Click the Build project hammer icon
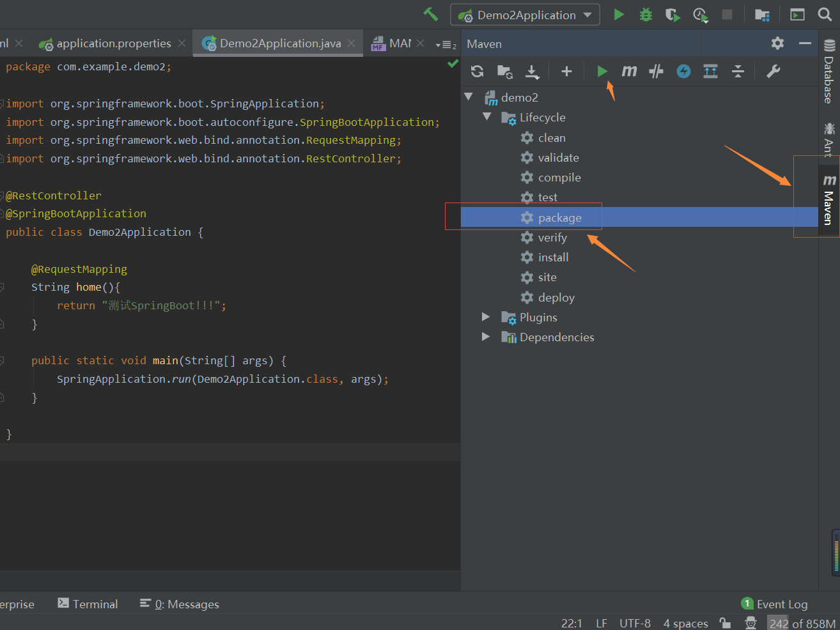The image size is (840, 630). [x=431, y=14]
